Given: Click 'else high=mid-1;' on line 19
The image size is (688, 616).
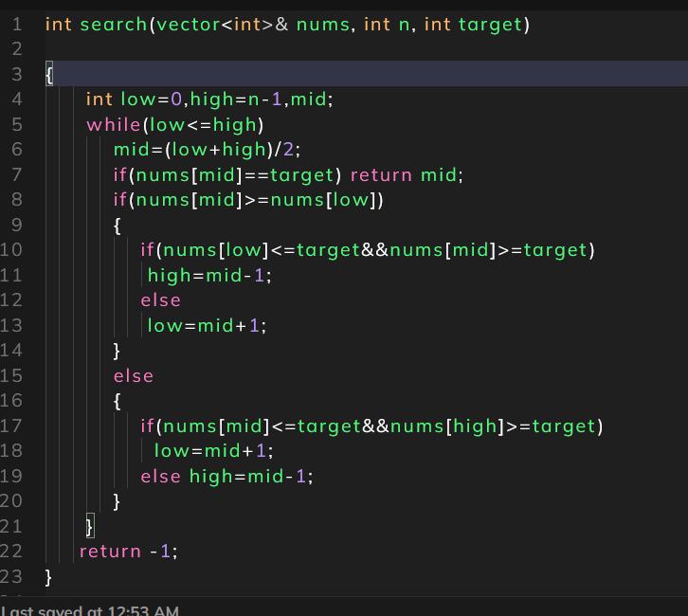Looking at the screenshot, I should point(226,477).
